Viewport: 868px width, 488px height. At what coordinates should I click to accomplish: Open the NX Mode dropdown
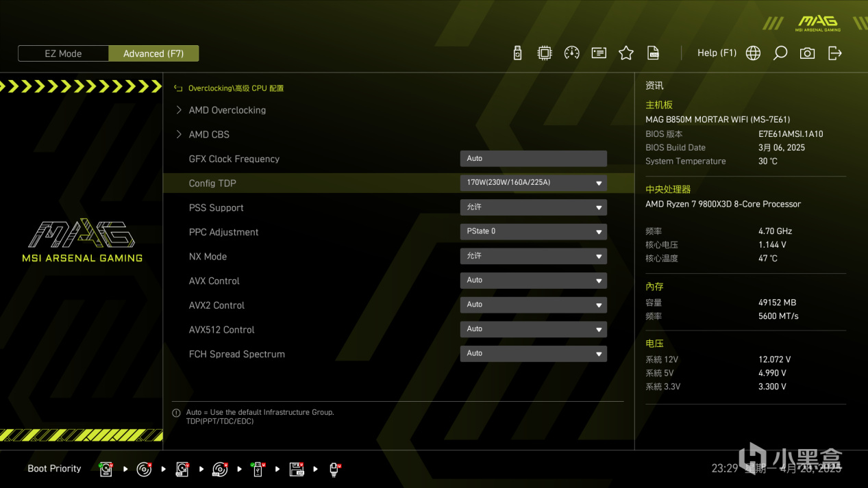(534, 256)
